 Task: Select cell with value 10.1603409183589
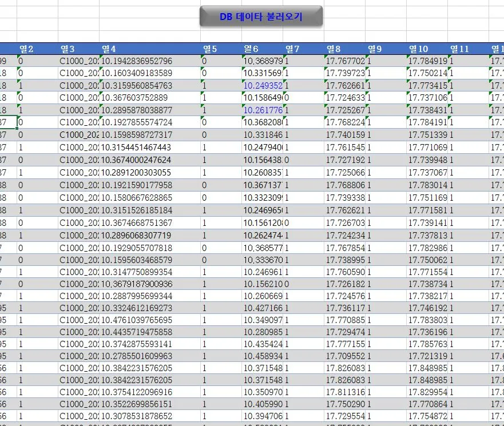point(150,73)
